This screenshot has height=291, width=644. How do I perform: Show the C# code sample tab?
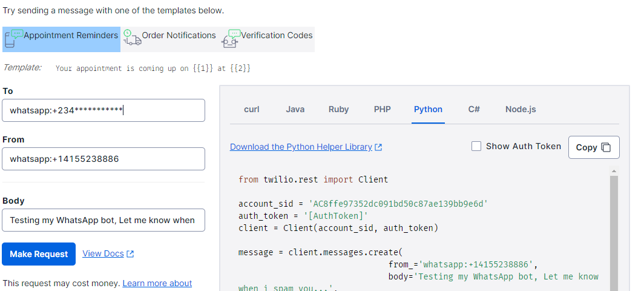coord(474,110)
